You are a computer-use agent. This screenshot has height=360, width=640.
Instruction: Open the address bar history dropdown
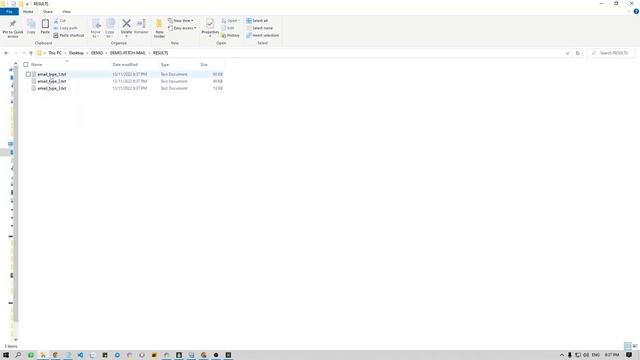pos(567,53)
